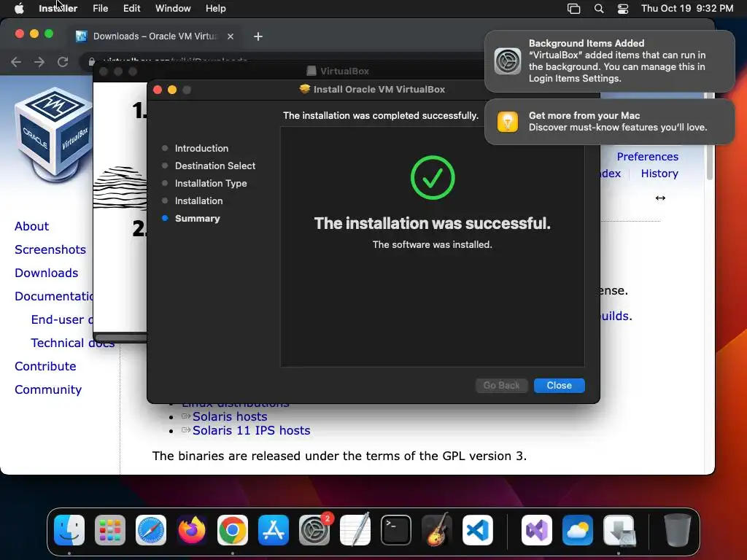
Task: Open the Help menu
Action: (215, 9)
